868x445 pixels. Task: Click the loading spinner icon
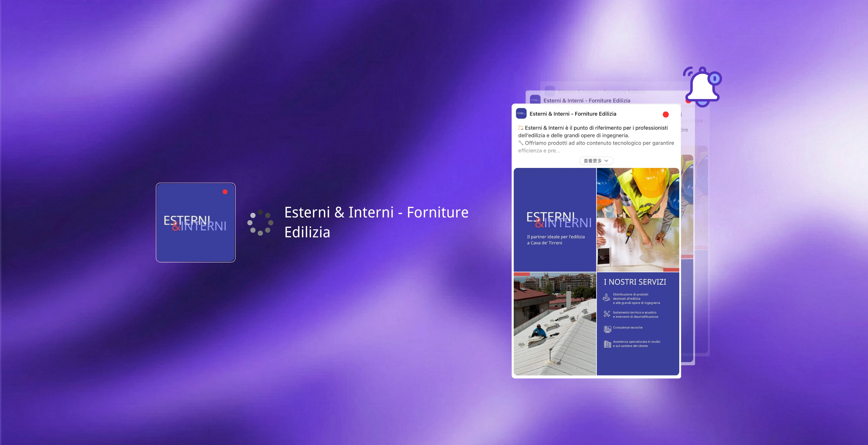[x=260, y=223]
